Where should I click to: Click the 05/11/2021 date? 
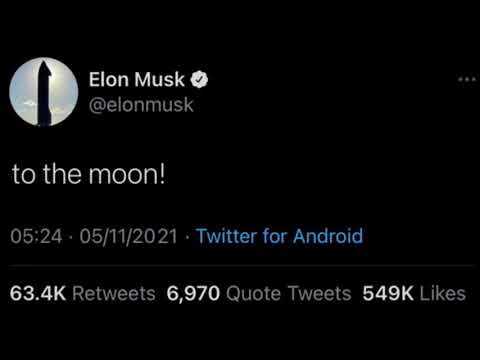point(128,237)
